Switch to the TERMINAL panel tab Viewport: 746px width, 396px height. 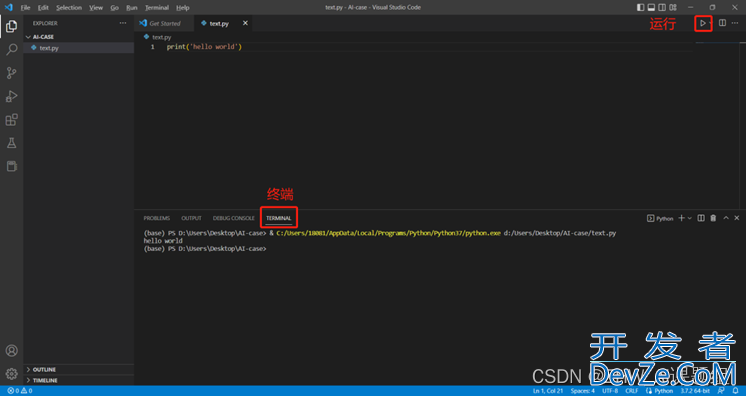click(278, 218)
